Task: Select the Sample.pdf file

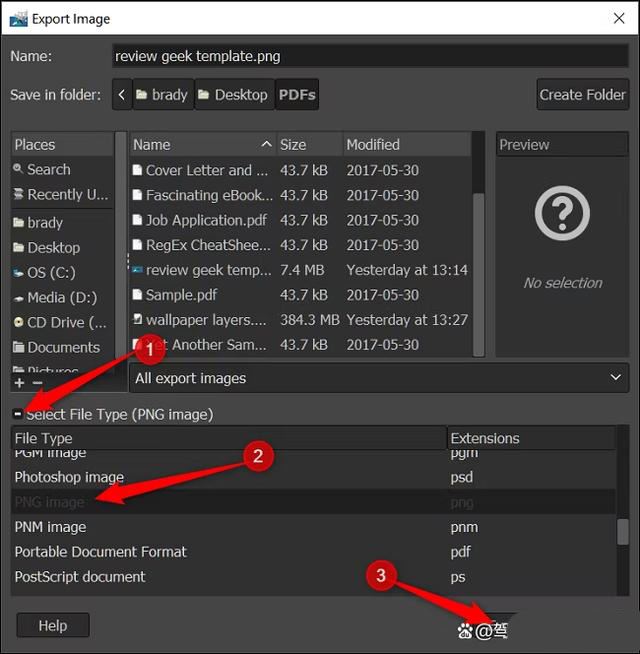Action: pyautogui.click(x=181, y=295)
